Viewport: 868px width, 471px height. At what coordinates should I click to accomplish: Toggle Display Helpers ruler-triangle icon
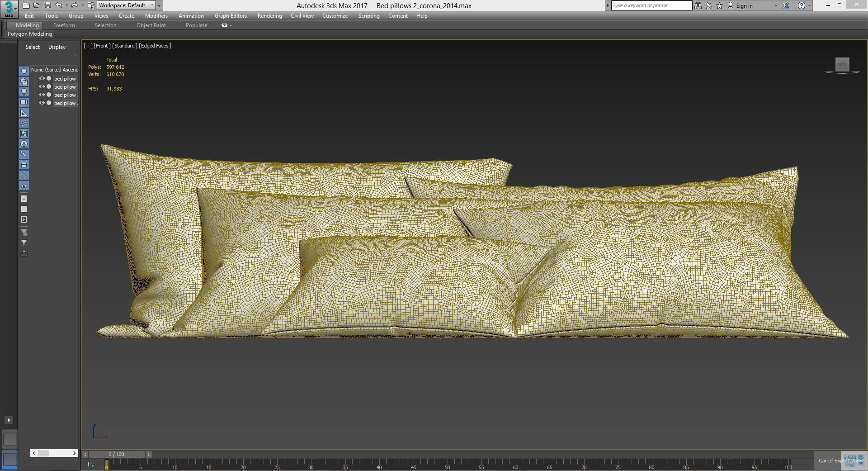(x=24, y=113)
